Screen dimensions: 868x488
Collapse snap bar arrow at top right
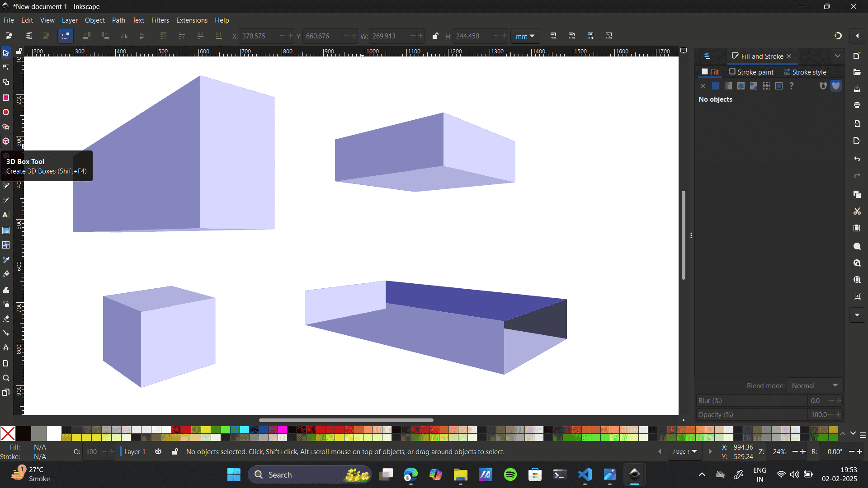click(x=857, y=36)
